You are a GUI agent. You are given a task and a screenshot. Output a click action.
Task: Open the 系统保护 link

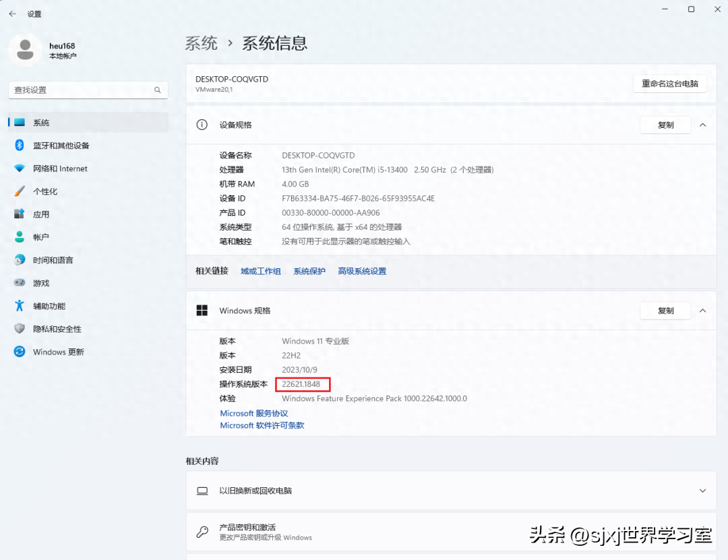(309, 271)
